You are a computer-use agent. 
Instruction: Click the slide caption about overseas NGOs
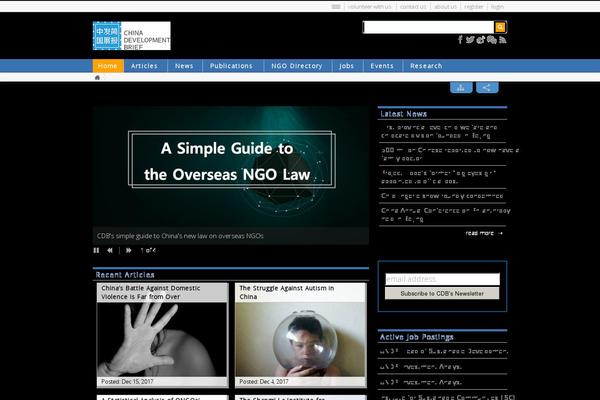pos(180,236)
